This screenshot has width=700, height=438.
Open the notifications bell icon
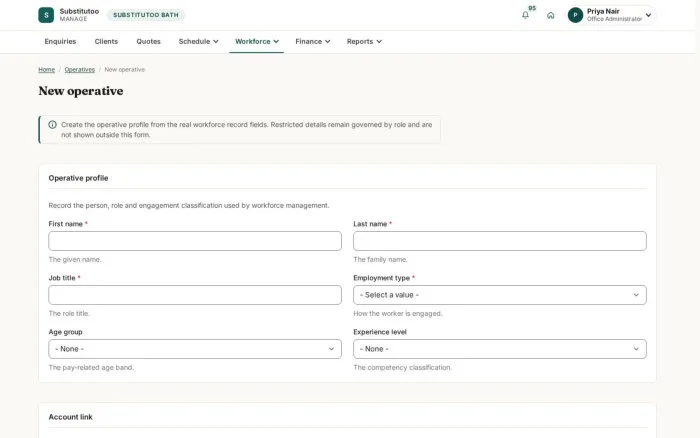click(525, 15)
